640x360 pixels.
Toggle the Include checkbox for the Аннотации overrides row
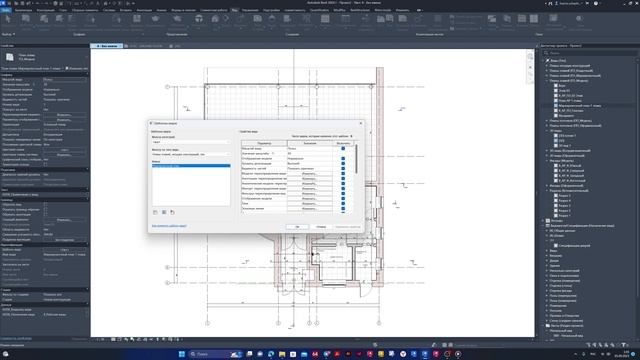[343, 179]
